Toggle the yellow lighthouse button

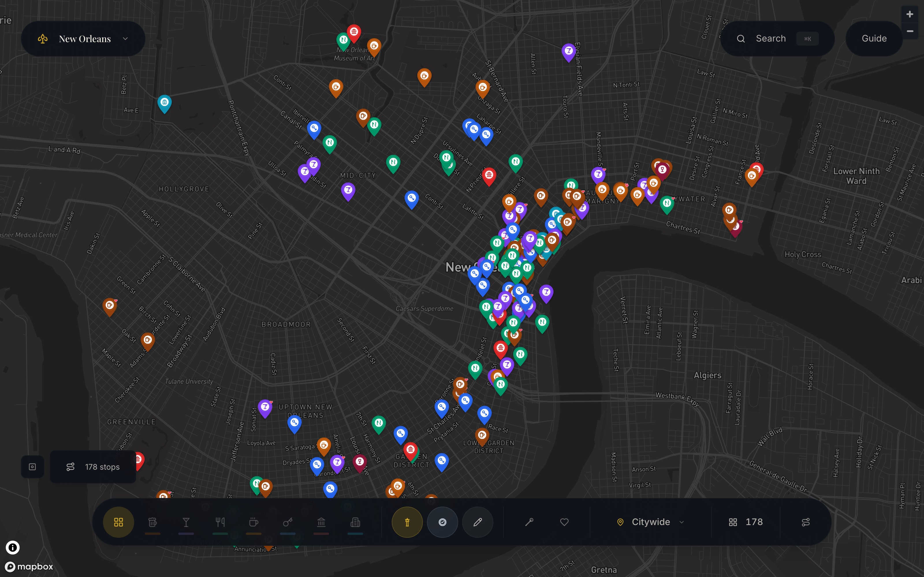[x=407, y=522]
